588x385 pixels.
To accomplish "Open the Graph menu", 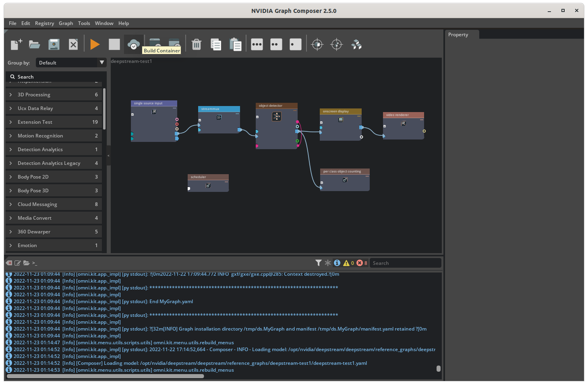I will click(x=66, y=23).
